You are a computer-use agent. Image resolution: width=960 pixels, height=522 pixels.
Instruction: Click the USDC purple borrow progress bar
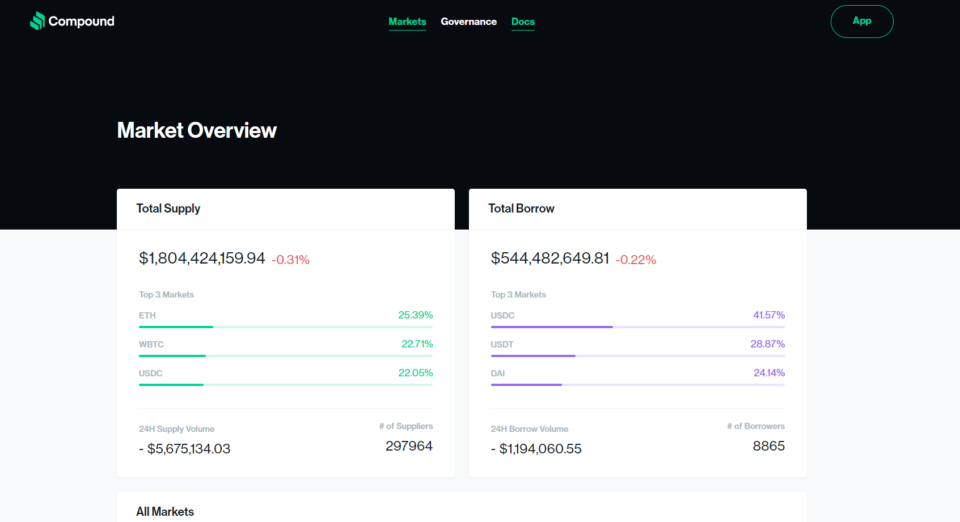pos(552,327)
